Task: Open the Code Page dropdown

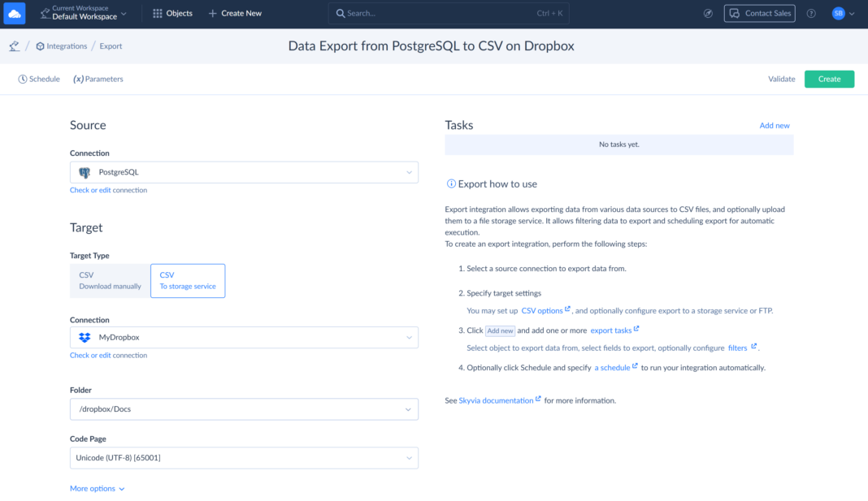Action: tap(244, 458)
